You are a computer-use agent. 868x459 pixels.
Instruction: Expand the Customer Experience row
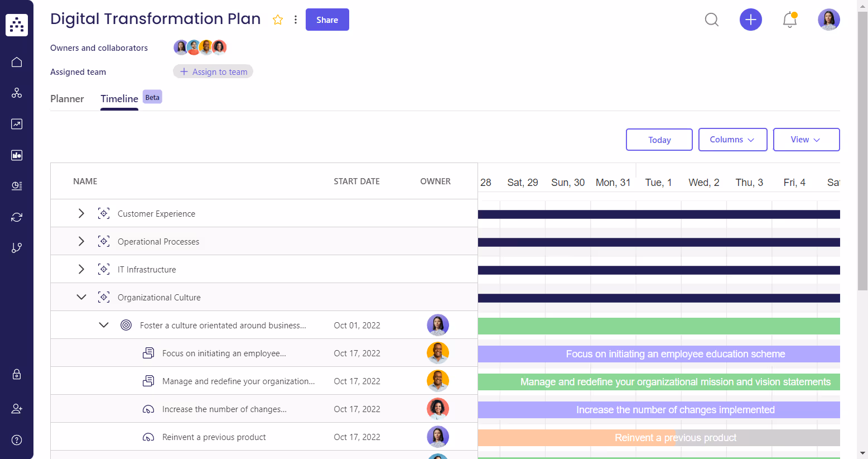coord(81,213)
